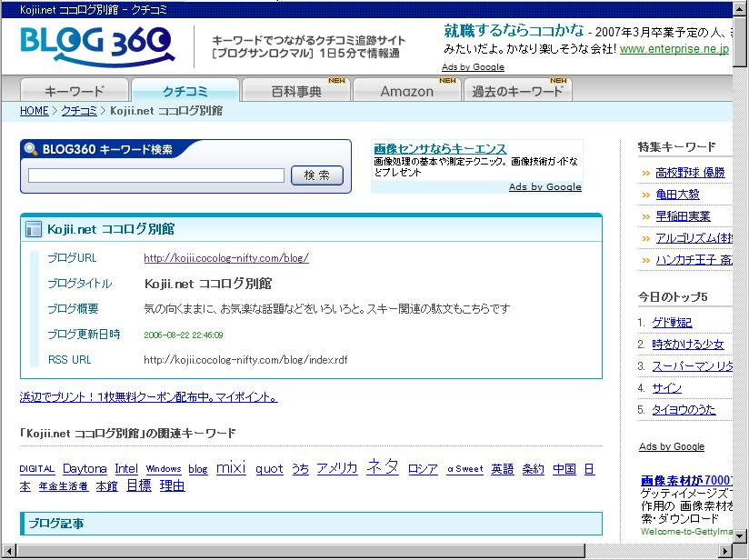Open the 過去のキーワード tab
This screenshot has width=749, height=560.
(517, 90)
